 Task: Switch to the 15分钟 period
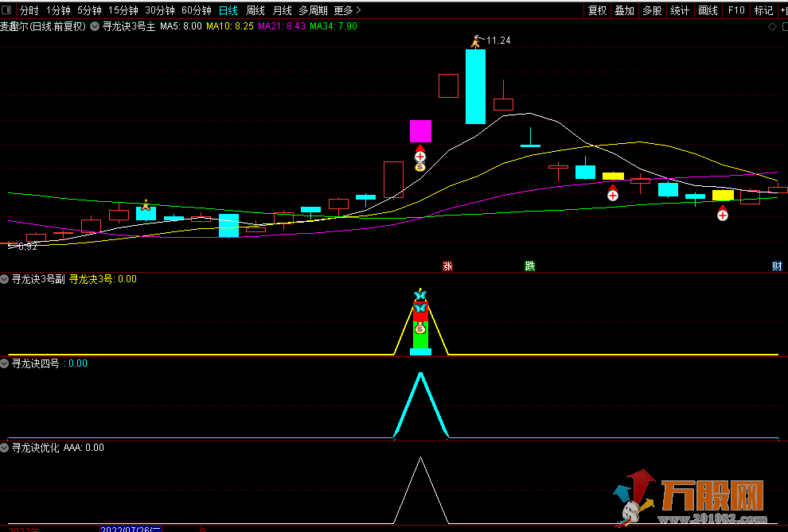(x=123, y=10)
